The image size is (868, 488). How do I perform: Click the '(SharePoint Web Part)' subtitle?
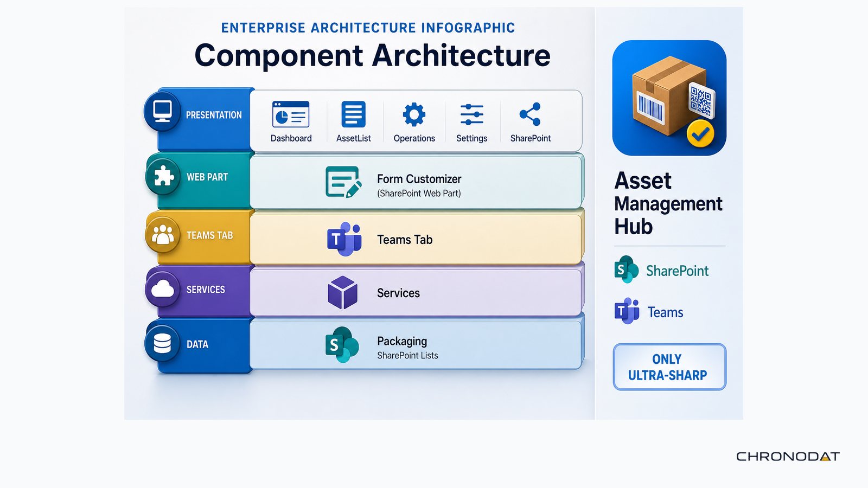pos(419,194)
